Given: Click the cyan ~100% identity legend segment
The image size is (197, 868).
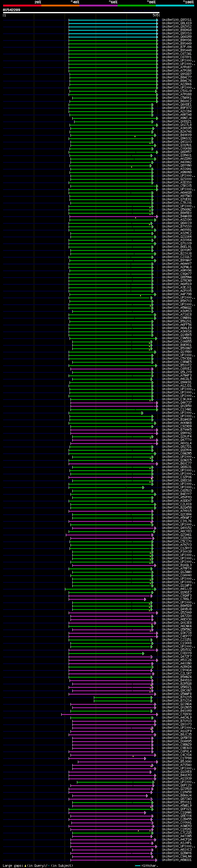Looking at the screenshot, I should [x=175, y=6].
